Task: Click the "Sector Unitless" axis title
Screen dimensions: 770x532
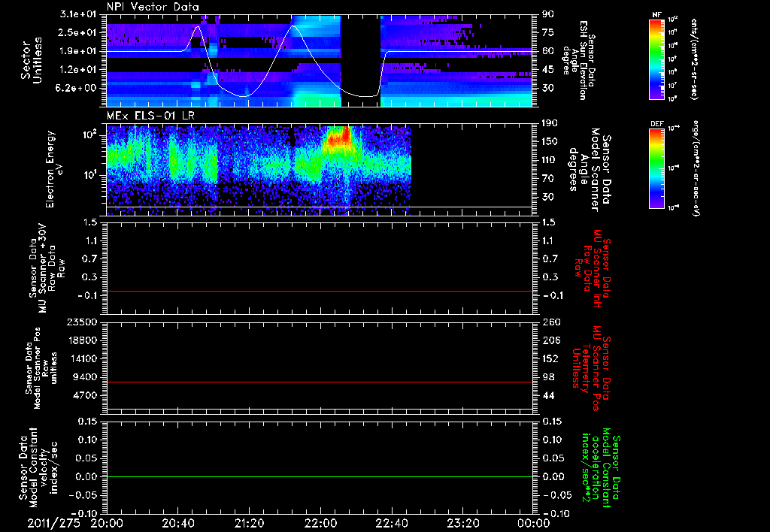Action: point(31,60)
